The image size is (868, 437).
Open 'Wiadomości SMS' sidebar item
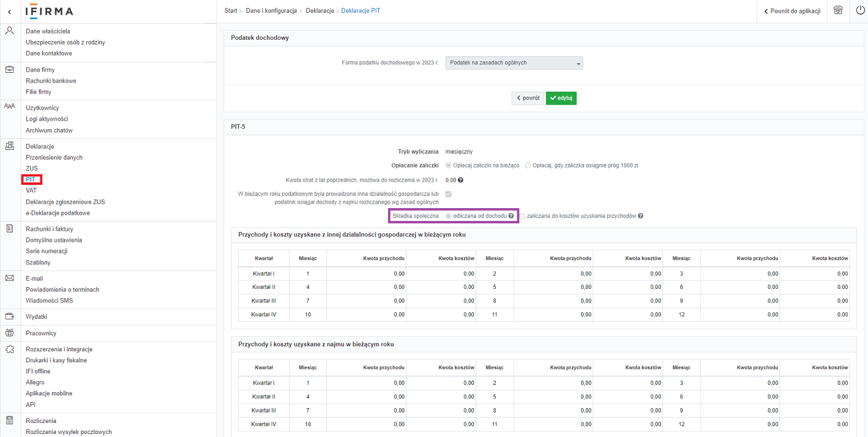click(48, 301)
